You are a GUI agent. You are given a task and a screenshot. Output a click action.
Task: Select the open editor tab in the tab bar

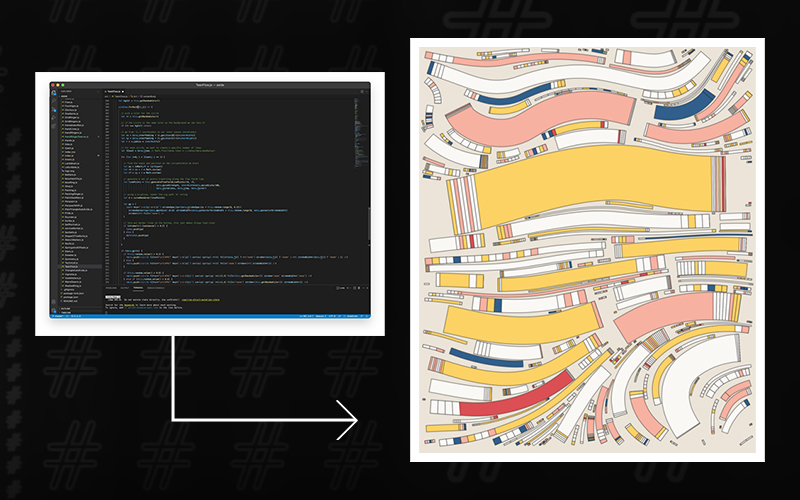pos(115,92)
